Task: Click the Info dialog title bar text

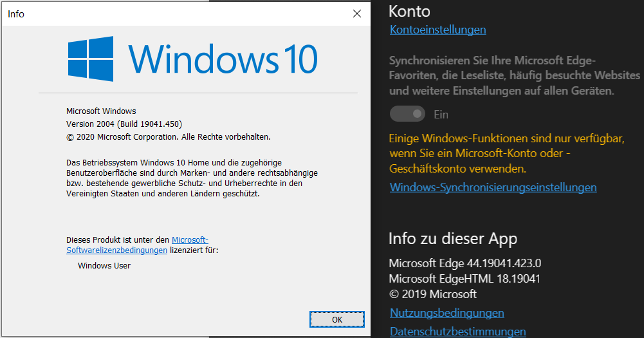Action: click(16, 14)
